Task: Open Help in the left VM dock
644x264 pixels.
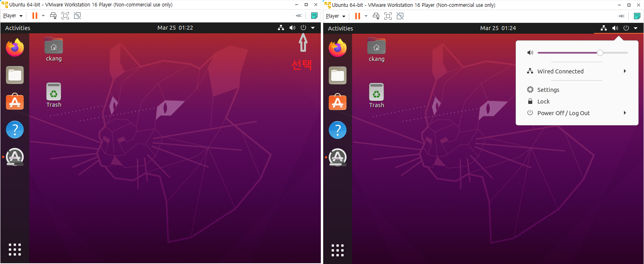Action: (15, 130)
